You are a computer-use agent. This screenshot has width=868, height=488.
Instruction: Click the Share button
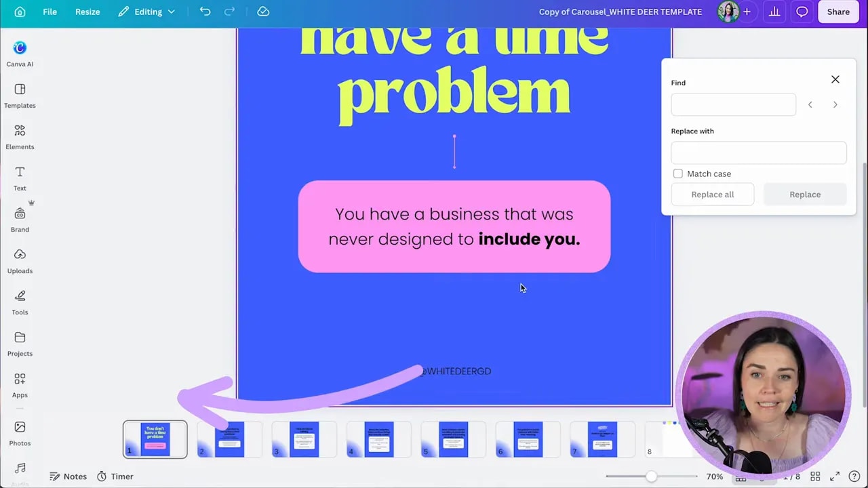coord(838,12)
